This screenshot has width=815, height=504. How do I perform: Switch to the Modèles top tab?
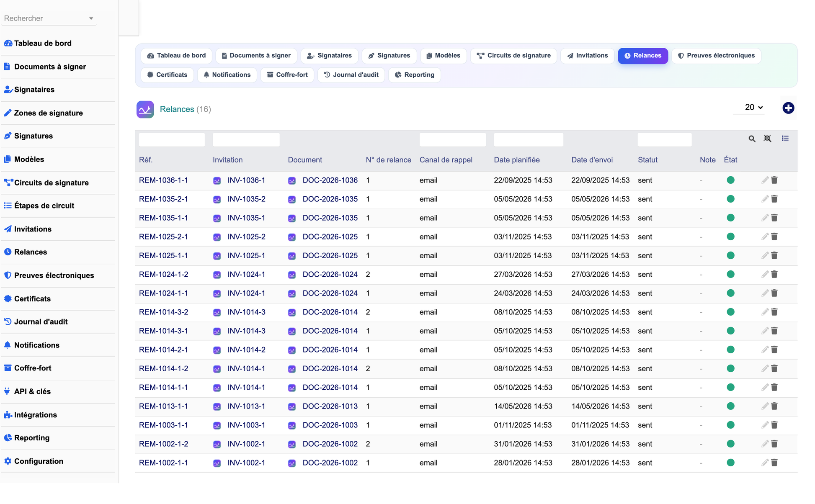[x=444, y=56]
